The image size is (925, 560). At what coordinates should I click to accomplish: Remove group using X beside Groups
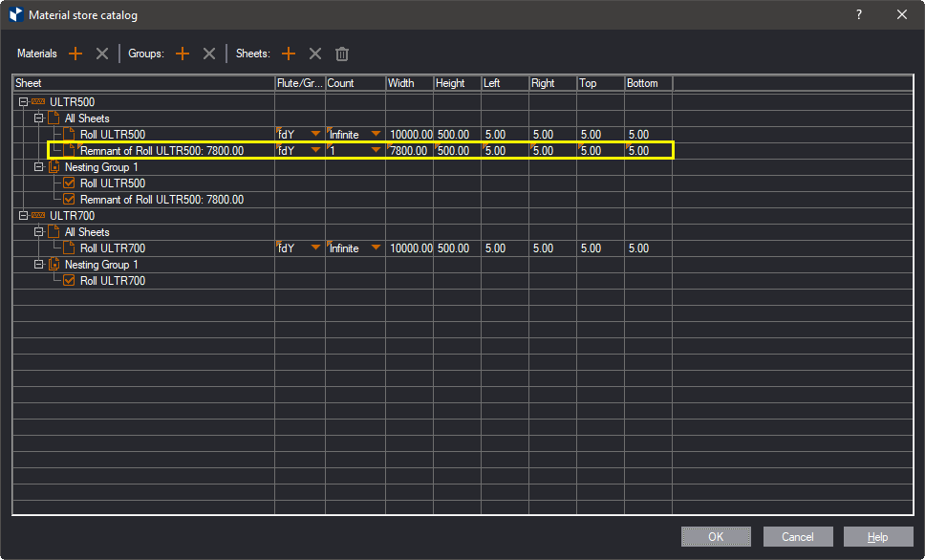click(x=209, y=54)
